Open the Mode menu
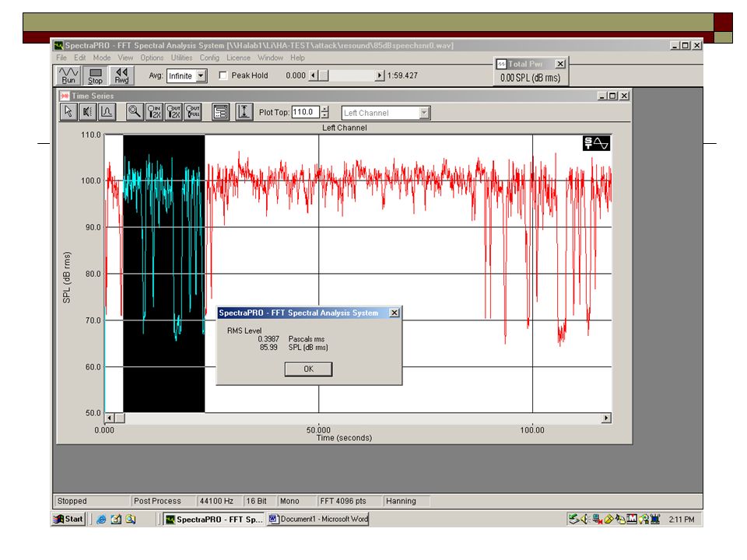The height and width of the screenshot is (560, 747). pos(101,58)
